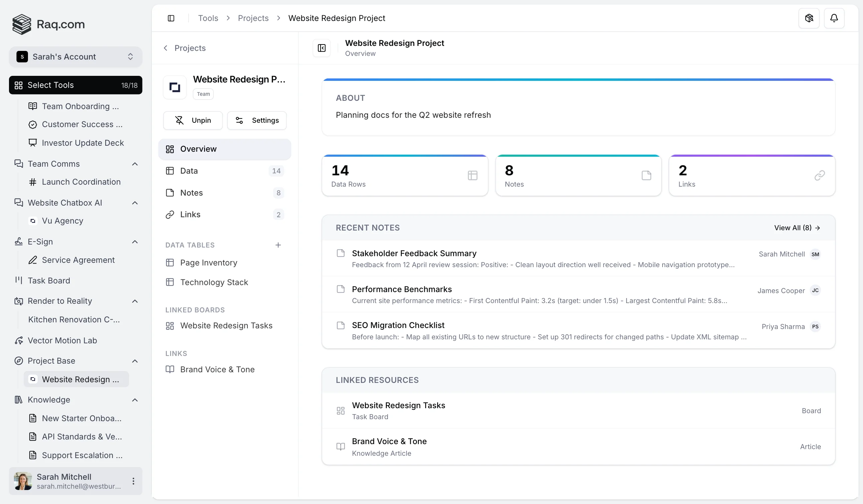Screen dimensions: 863x504
Task: Open Vector Motion Lab tool
Action: tap(62, 340)
